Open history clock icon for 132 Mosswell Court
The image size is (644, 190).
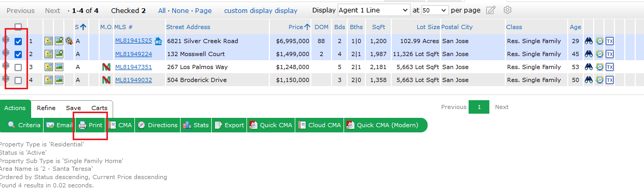click(599, 54)
